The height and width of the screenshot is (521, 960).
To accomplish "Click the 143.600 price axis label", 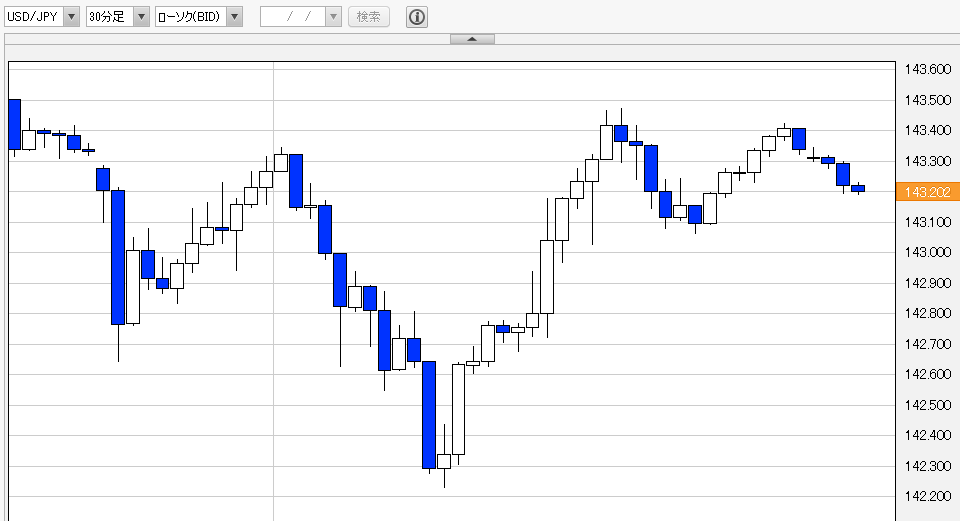I will pos(928,69).
